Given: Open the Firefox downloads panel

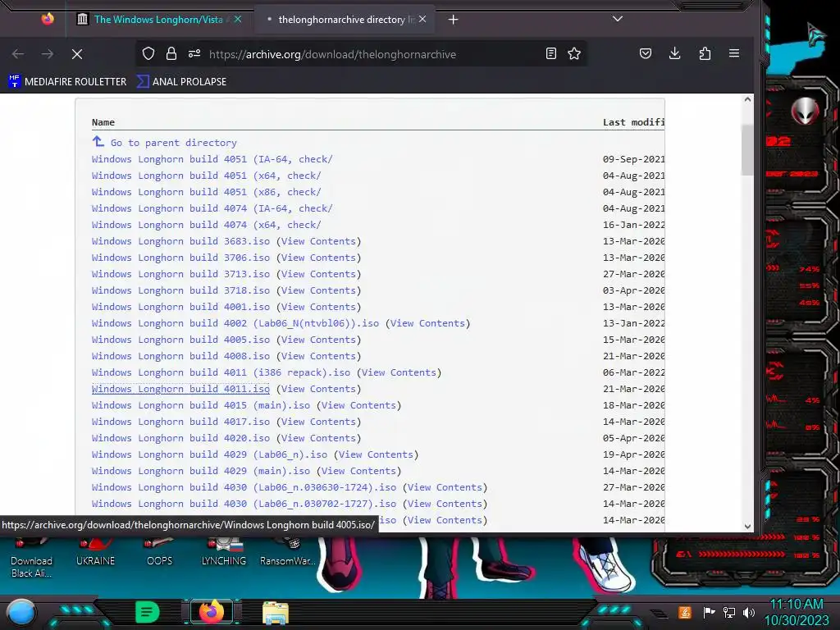Looking at the screenshot, I should [x=675, y=53].
